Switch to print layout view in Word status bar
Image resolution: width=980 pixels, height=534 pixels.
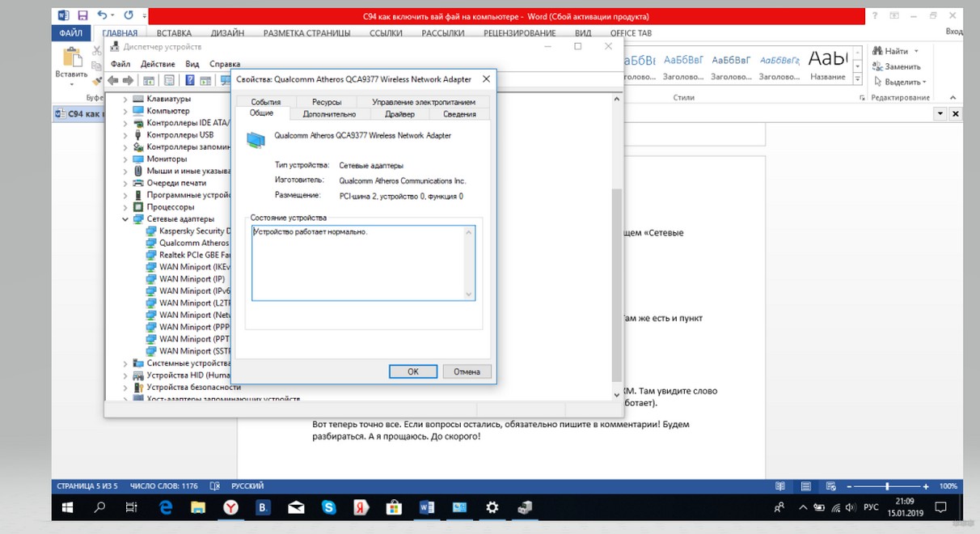[806, 486]
